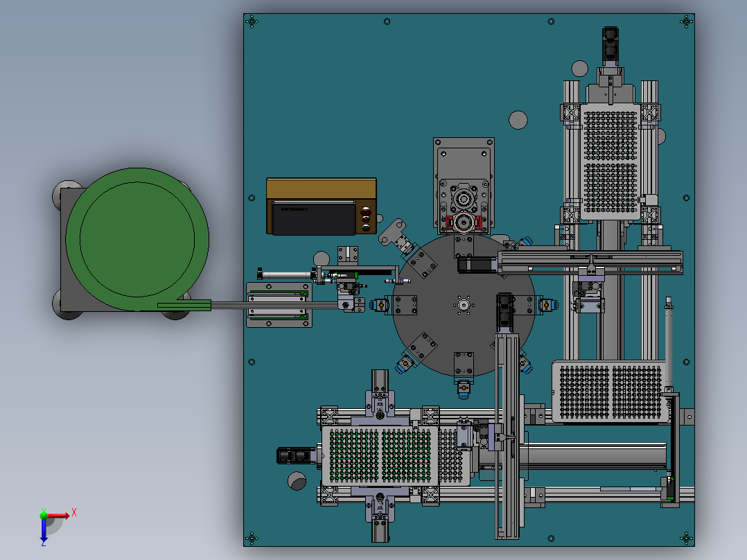
Task: Pick the black motor atop vertical gantry rail
Action: 504,312
